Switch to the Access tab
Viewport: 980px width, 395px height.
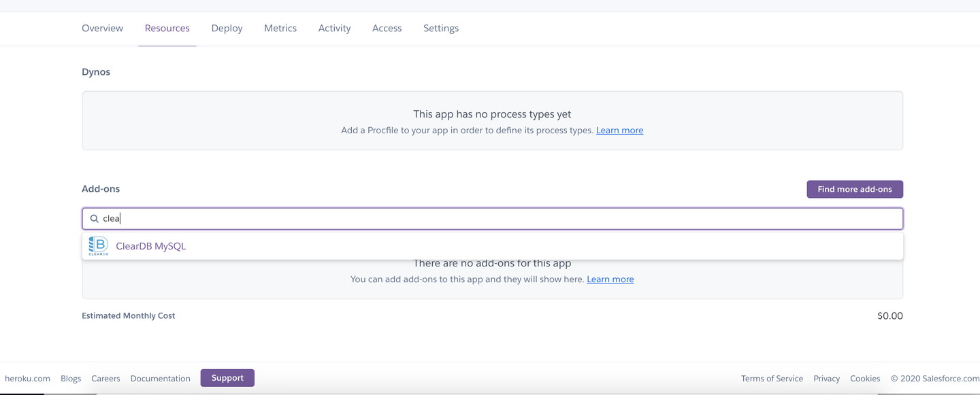[387, 29]
